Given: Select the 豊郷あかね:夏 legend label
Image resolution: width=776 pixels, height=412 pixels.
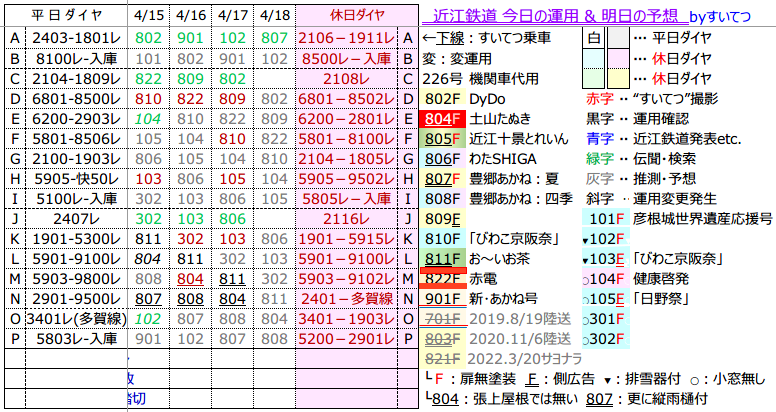Looking at the screenshot, I should 514,178.
